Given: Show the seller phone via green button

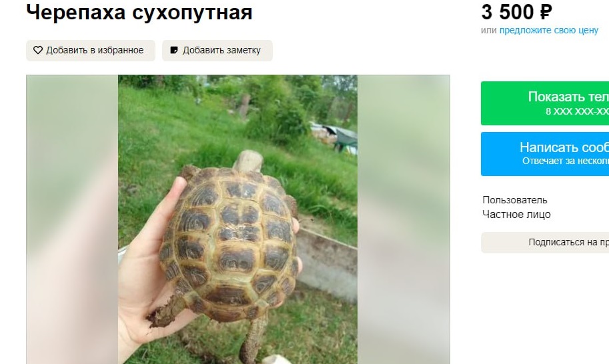Looking at the screenshot, I should click(545, 103).
